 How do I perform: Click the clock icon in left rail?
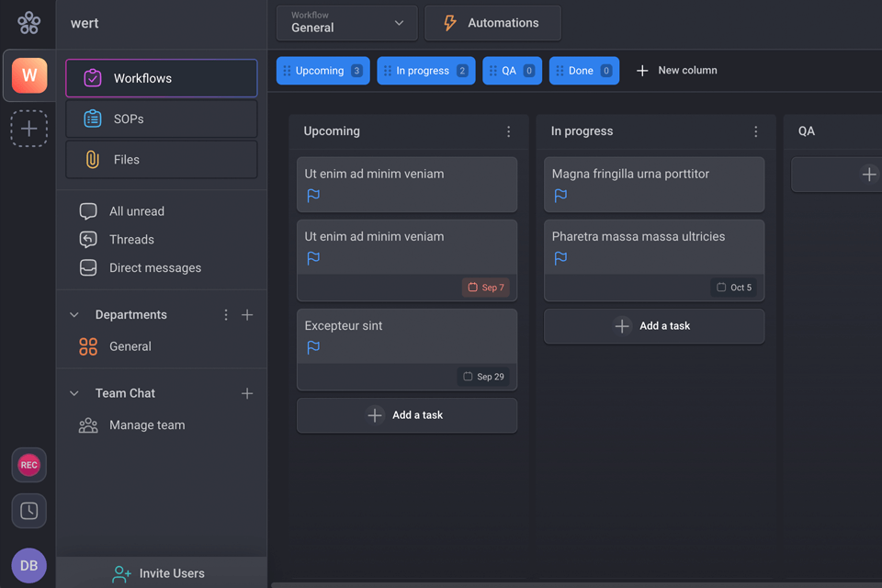tap(28, 511)
